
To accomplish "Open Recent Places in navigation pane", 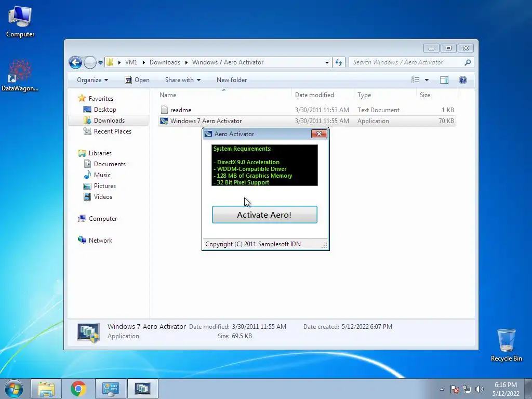I will pyautogui.click(x=112, y=131).
